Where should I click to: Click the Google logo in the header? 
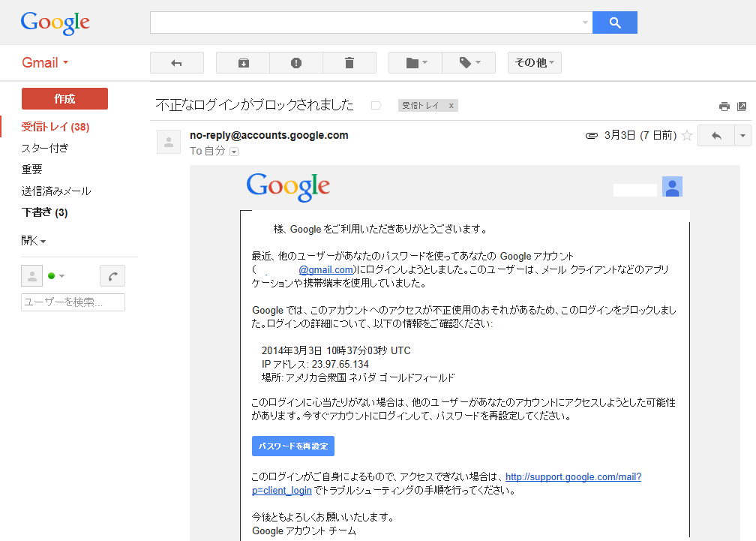tap(55, 23)
